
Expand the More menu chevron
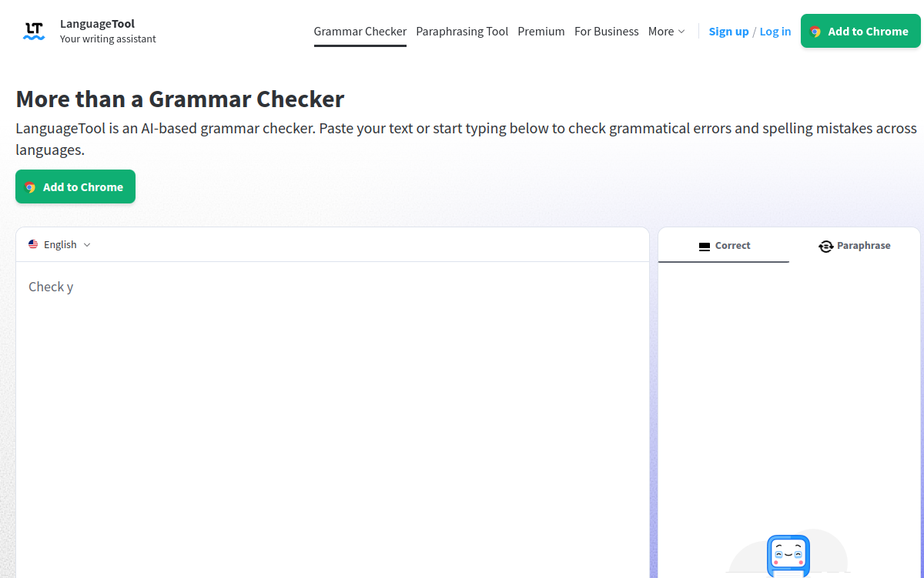pyautogui.click(x=681, y=32)
